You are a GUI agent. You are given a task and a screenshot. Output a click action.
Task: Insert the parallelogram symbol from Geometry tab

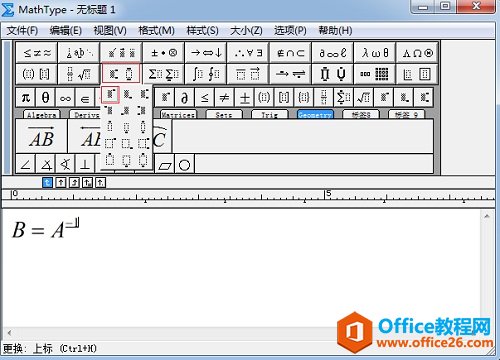pyautogui.click(x=165, y=164)
